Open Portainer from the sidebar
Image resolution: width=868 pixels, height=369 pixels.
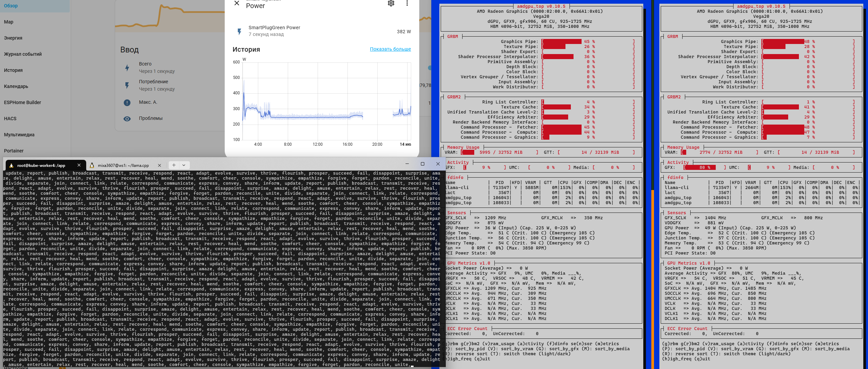click(x=14, y=151)
